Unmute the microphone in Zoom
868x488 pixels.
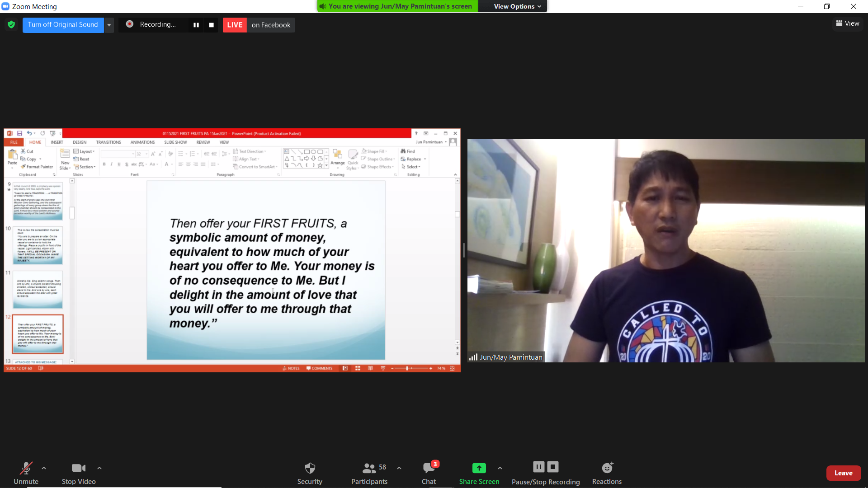coord(26,473)
